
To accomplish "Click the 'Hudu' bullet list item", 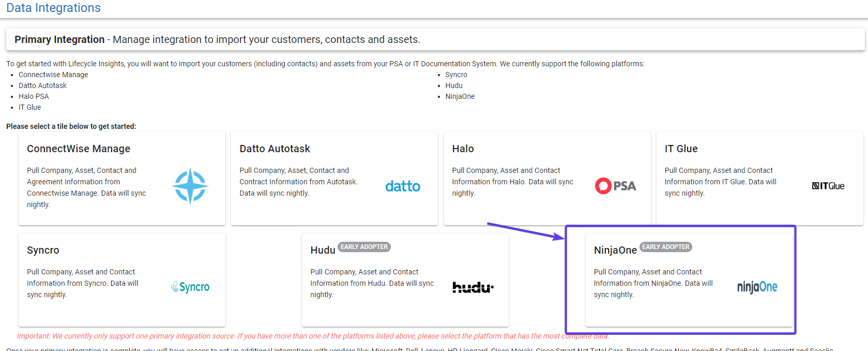I will (x=454, y=85).
